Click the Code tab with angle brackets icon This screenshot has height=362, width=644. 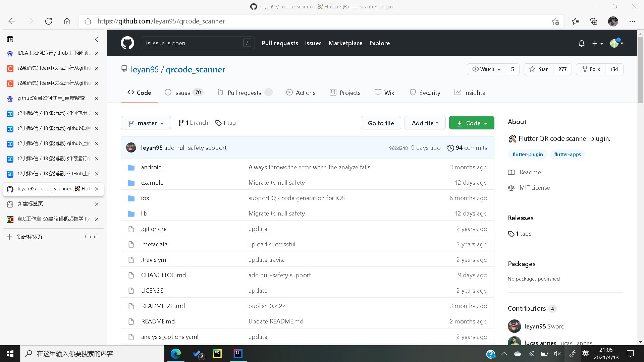139,93
